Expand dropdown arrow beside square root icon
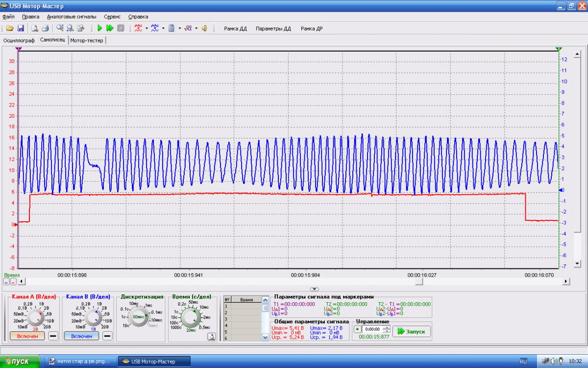 (196, 28)
